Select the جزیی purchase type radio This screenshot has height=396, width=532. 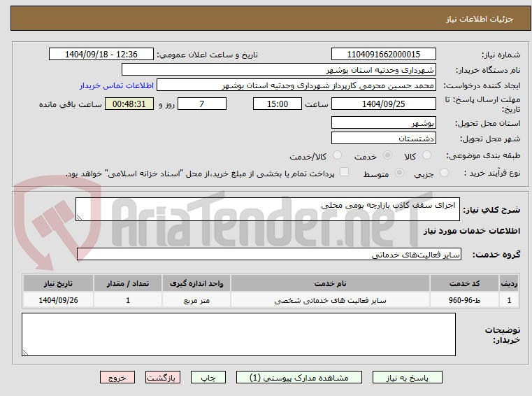(444, 173)
